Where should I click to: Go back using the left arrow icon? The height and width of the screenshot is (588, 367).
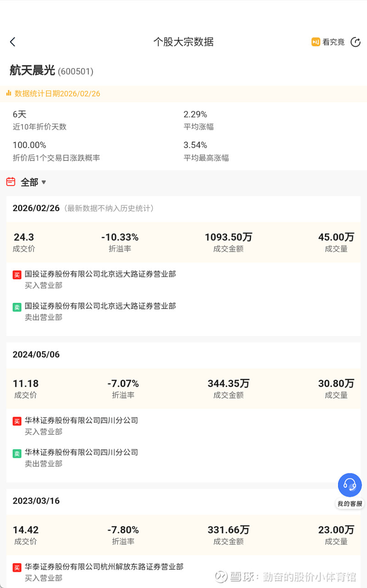(x=13, y=42)
